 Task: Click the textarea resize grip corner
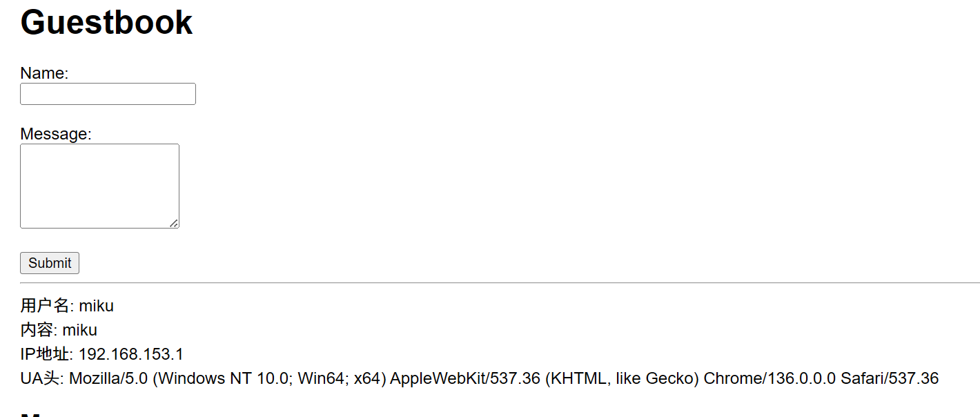pos(174,223)
